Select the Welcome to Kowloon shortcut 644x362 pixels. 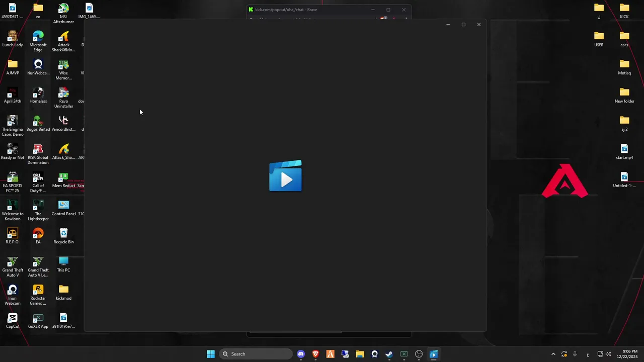pyautogui.click(x=13, y=211)
